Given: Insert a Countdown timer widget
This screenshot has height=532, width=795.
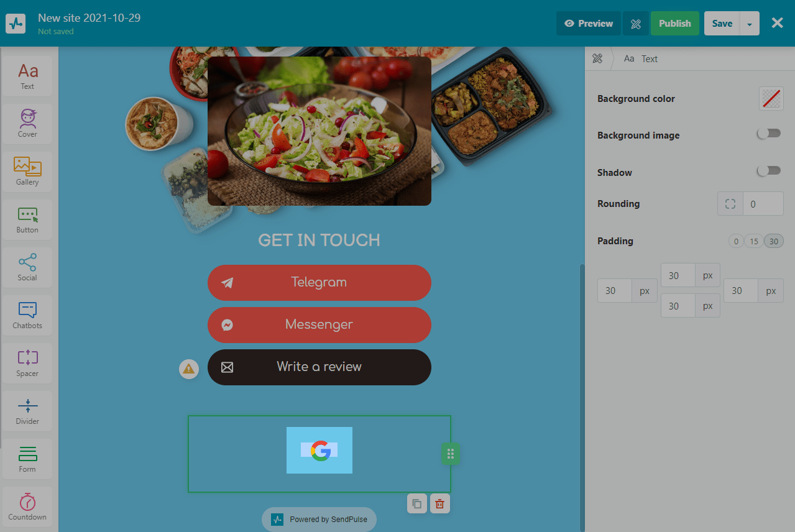Looking at the screenshot, I should [x=27, y=507].
